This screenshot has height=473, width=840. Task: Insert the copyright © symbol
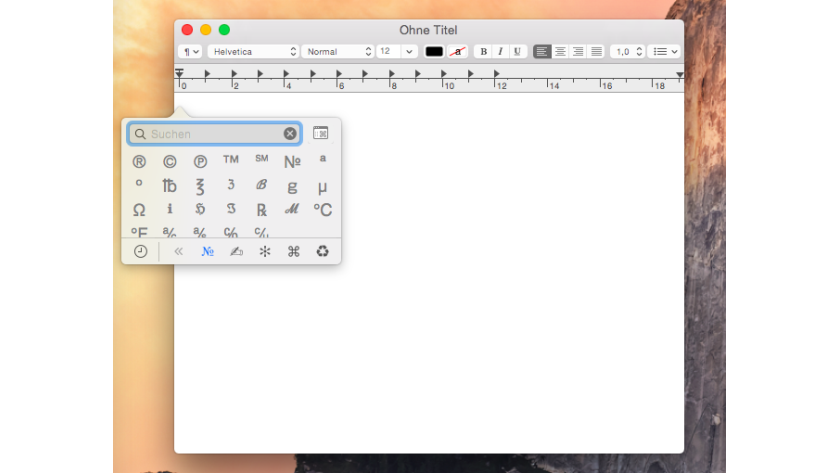coord(169,161)
